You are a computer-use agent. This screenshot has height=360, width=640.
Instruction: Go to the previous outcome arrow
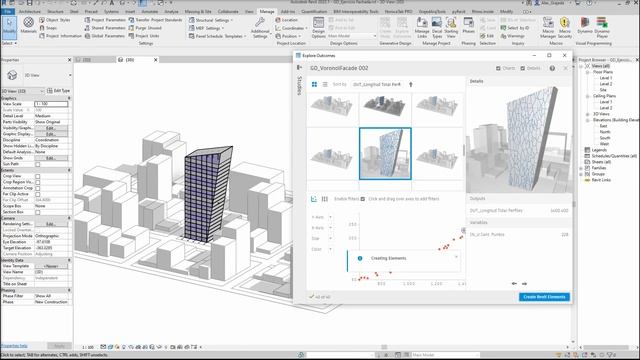(514, 283)
